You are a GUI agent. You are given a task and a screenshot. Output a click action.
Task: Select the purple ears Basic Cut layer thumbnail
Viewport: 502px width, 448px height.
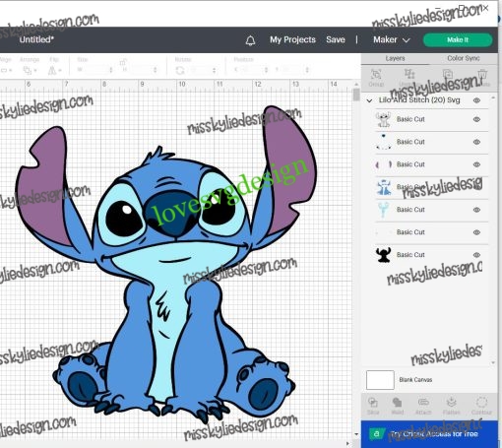383,164
